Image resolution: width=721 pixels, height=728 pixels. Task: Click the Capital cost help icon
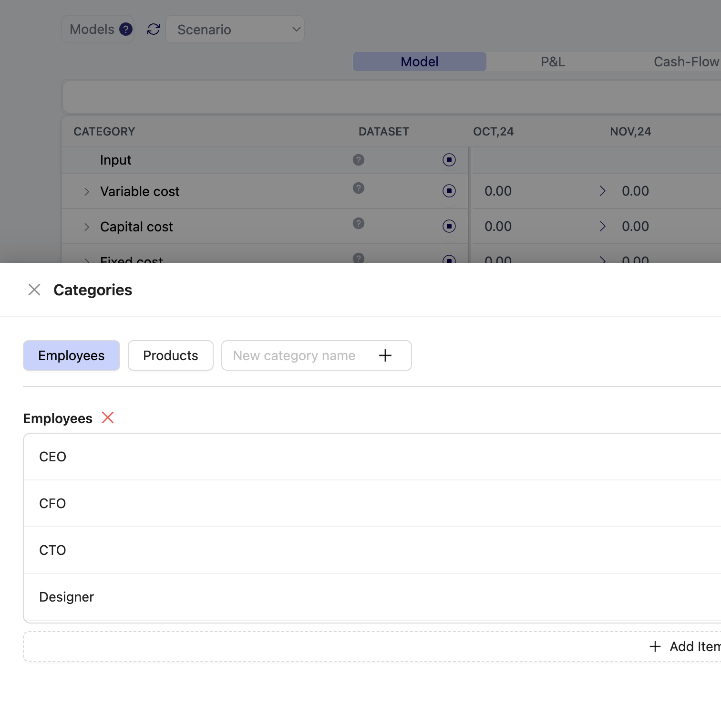tap(359, 223)
